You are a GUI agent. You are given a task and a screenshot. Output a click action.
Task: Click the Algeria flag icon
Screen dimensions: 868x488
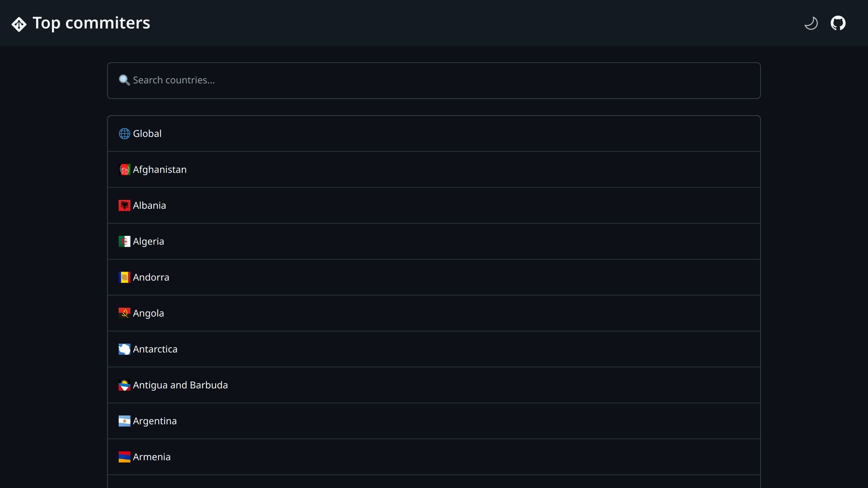(124, 241)
